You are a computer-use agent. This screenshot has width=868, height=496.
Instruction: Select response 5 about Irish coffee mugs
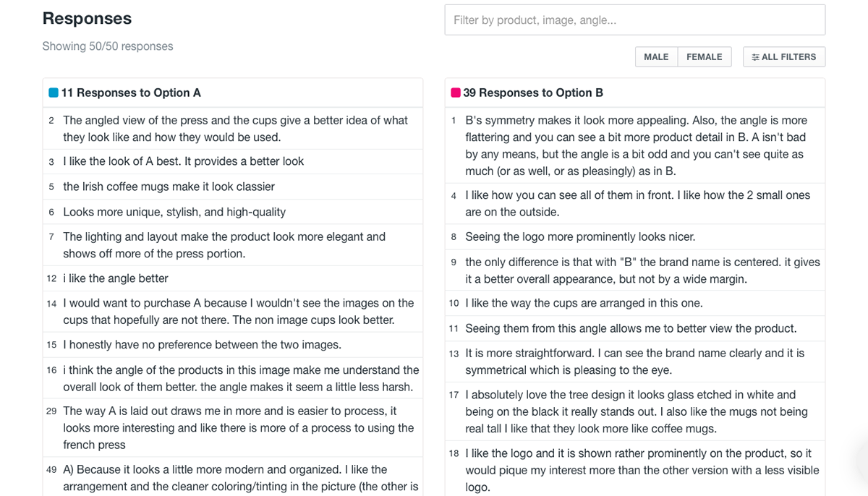(x=233, y=187)
